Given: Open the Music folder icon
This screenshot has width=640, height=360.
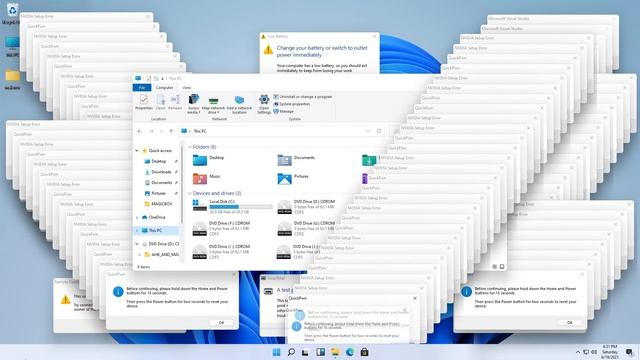Looking at the screenshot, I should tap(200, 179).
